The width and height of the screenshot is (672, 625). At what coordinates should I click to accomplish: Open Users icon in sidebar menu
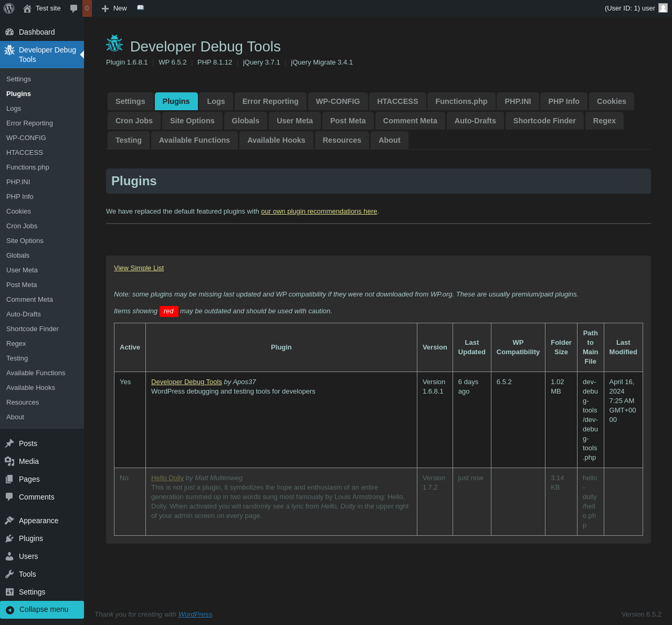pos(9,556)
